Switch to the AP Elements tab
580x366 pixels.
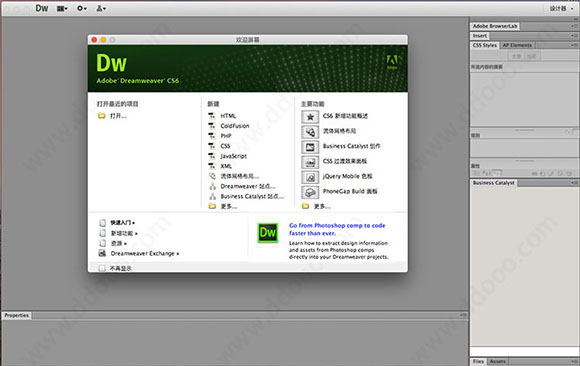(x=517, y=45)
